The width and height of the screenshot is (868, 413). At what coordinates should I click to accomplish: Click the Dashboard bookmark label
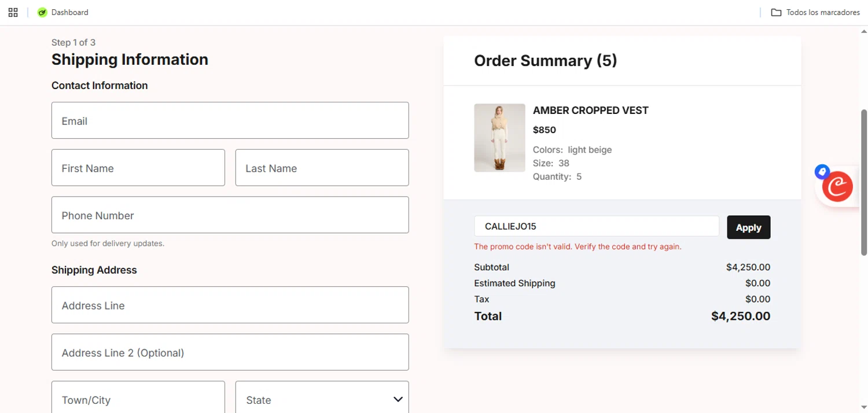click(x=70, y=12)
